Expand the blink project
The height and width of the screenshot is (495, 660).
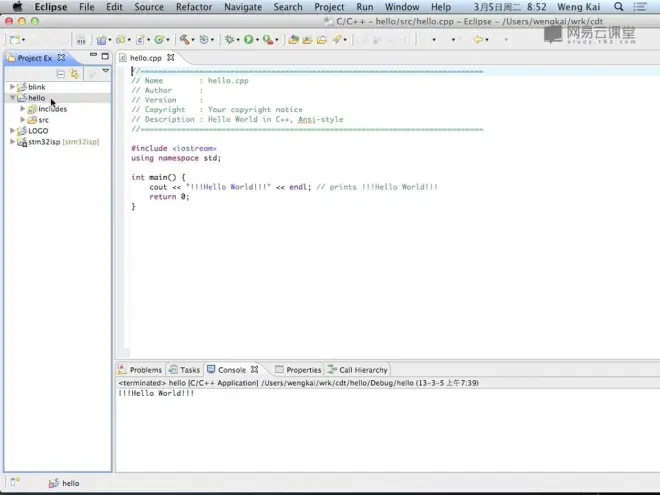(x=12, y=87)
